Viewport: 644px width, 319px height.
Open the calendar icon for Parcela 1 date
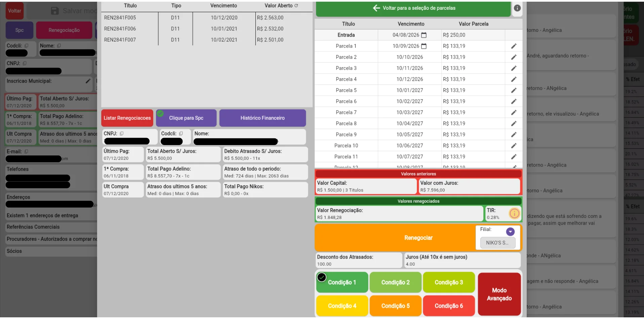pos(424,46)
